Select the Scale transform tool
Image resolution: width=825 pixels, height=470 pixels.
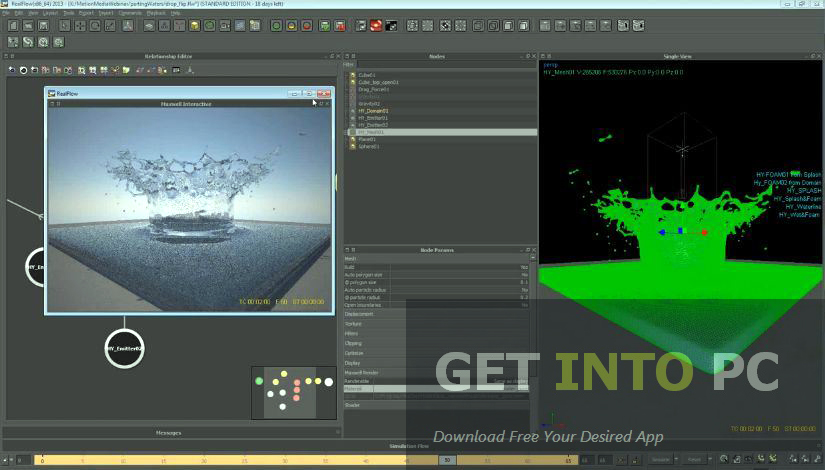coord(110,25)
